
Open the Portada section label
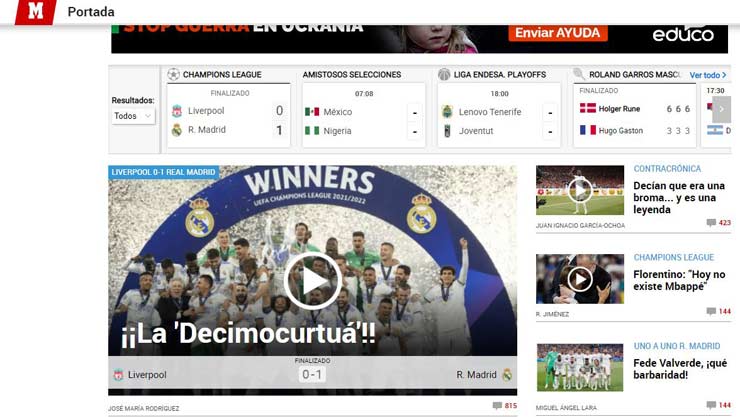[x=91, y=12]
